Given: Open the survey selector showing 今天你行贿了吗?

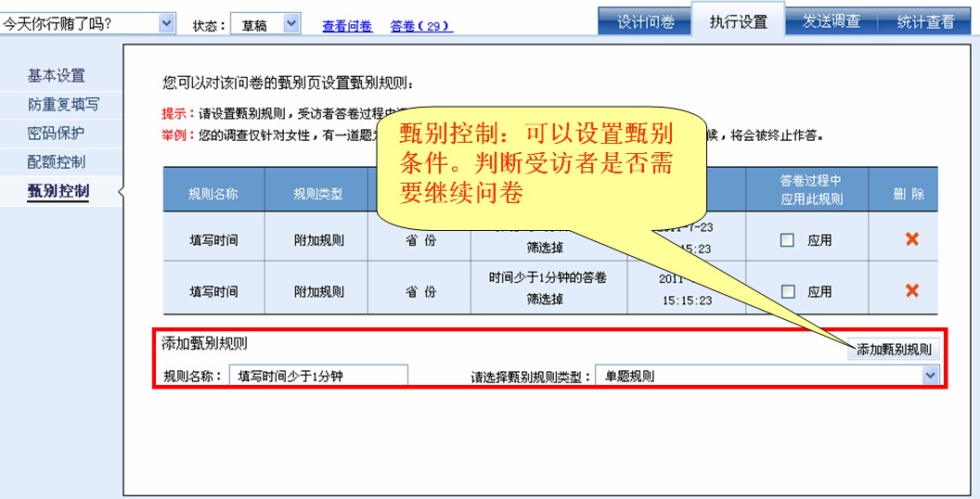Looking at the screenshot, I should (167, 24).
